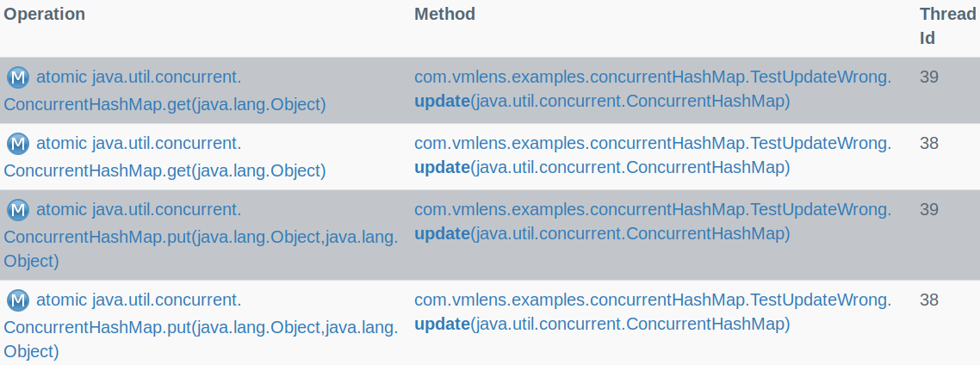Select thread id 39 in the get row
980x365 pixels.
point(928,77)
